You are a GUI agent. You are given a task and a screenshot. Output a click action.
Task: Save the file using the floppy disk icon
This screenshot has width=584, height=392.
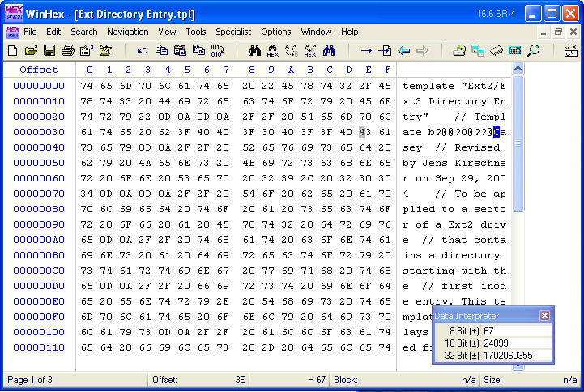49,50
